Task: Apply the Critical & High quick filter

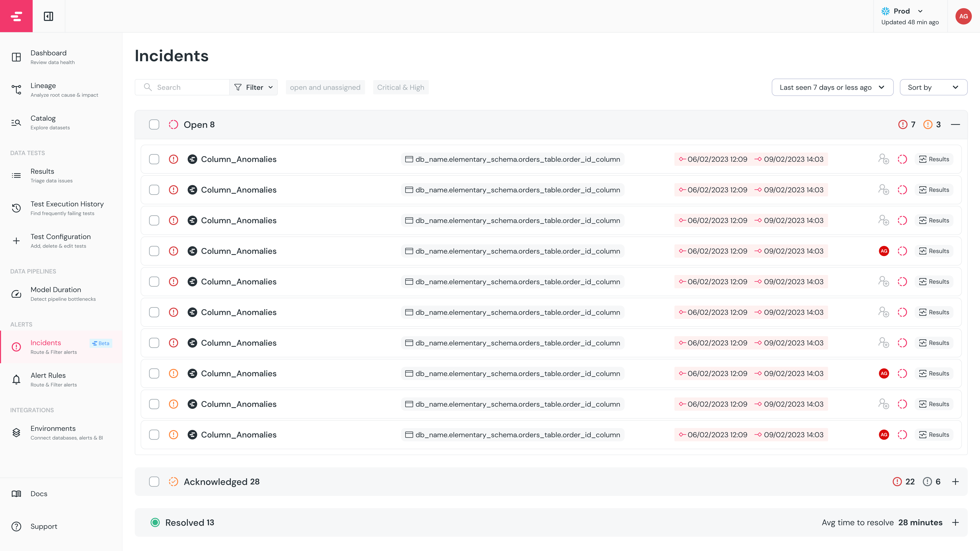Action: click(401, 87)
